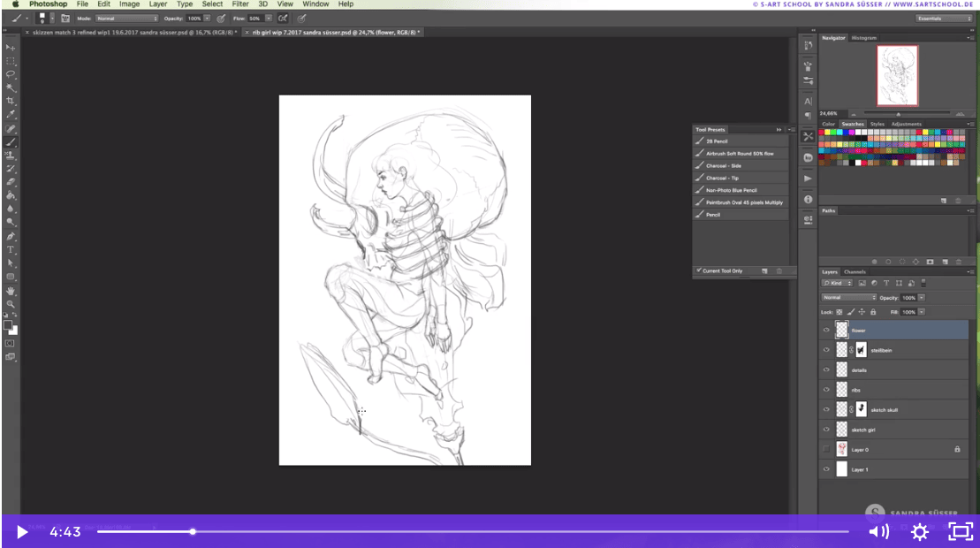Open the Info panel icon
This screenshot has width=980, height=548.
pos(809,200)
